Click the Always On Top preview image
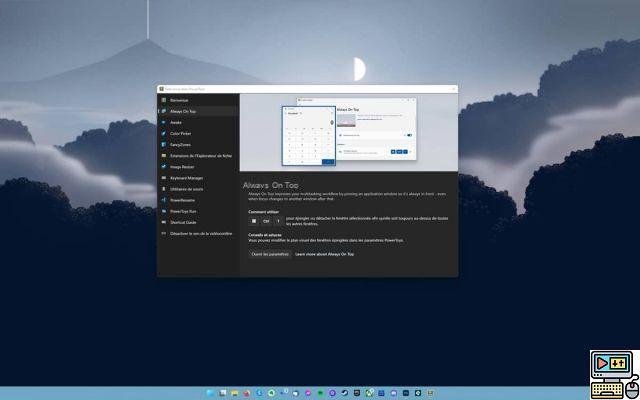The height and width of the screenshot is (400, 640). point(349,132)
